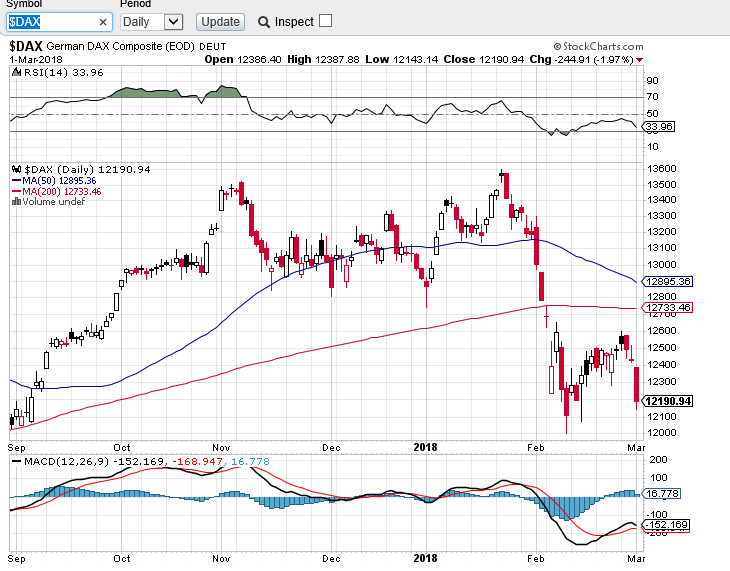The width and height of the screenshot is (730, 571).
Task: Click the RSI value tag 33.96
Action: coord(659,127)
